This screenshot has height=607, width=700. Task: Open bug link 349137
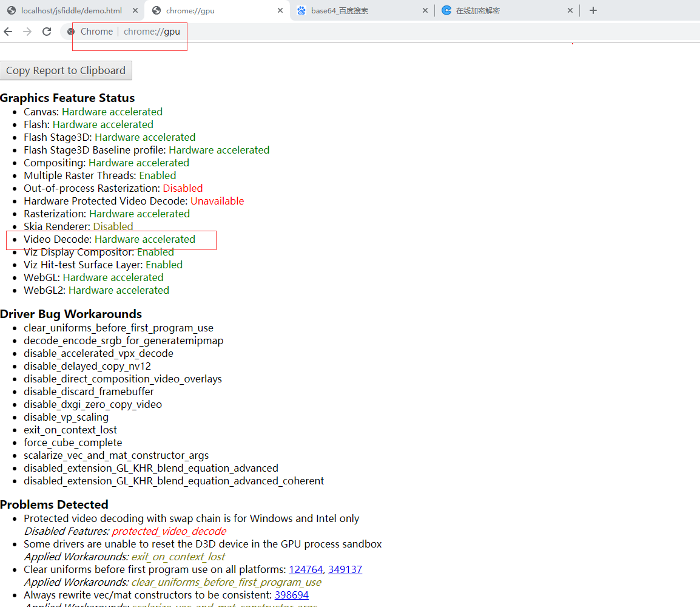tap(345, 569)
